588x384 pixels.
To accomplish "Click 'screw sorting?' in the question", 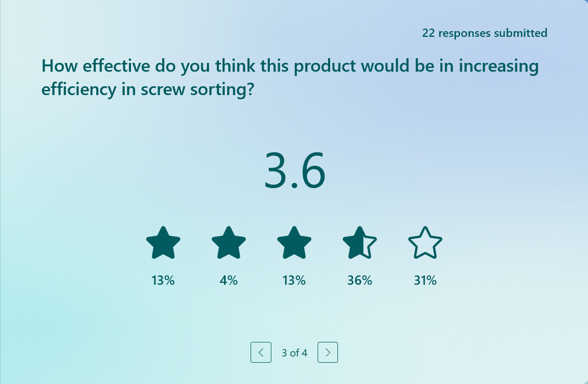I will [198, 89].
